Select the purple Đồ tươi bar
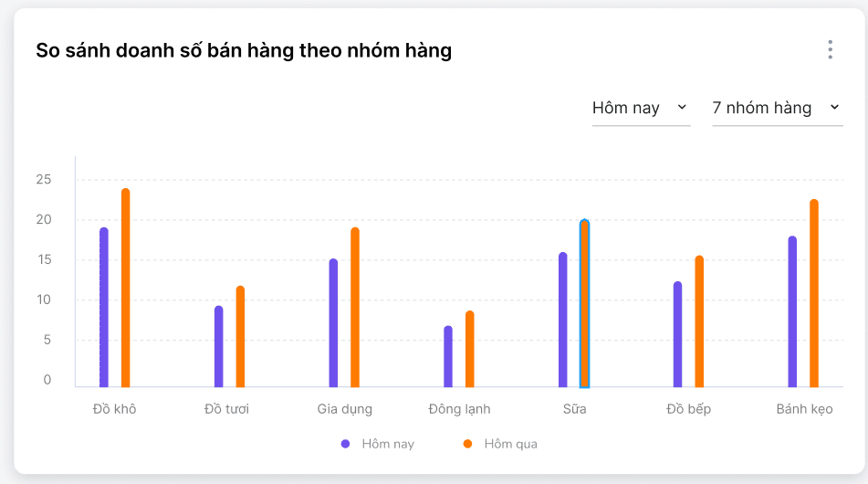The height and width of the screenshot is (484, 868). point(219,347)
